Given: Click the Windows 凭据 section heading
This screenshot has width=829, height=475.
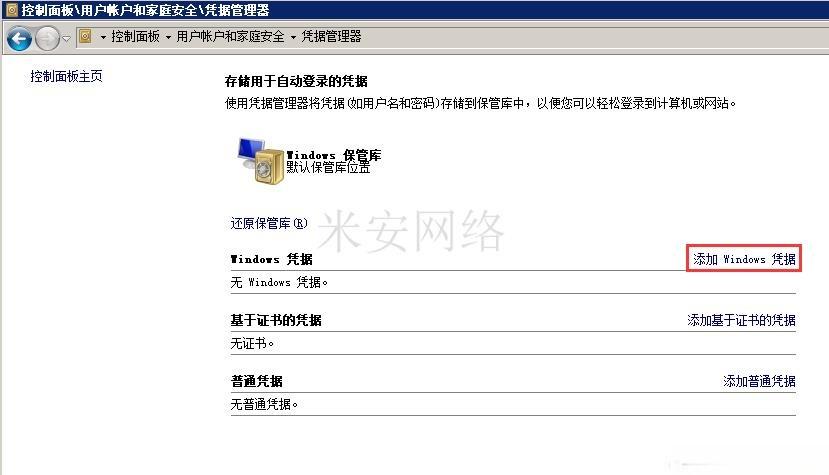Looking at the screenshot, I should coord(271,259).
